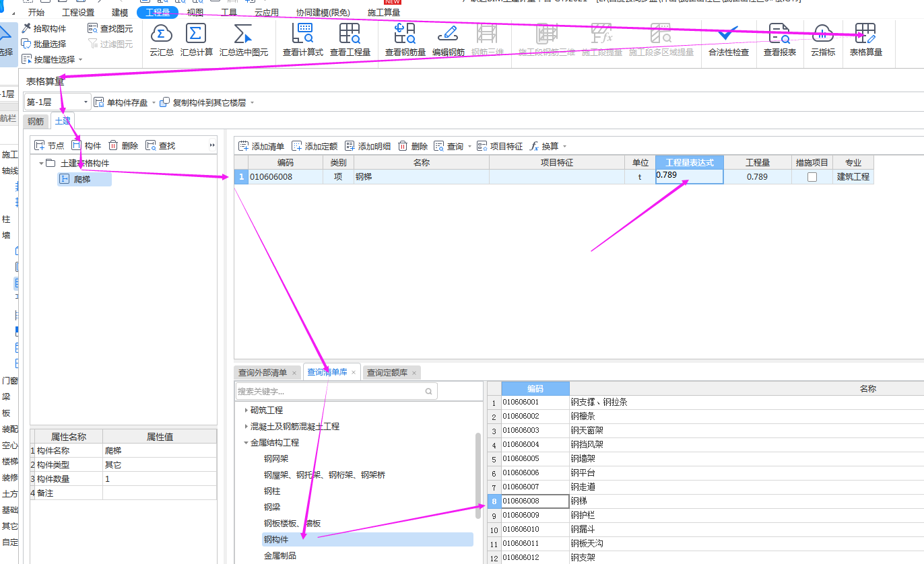Open the 工程设置 menu tab
924x564 pixels.
pos(78,12)
